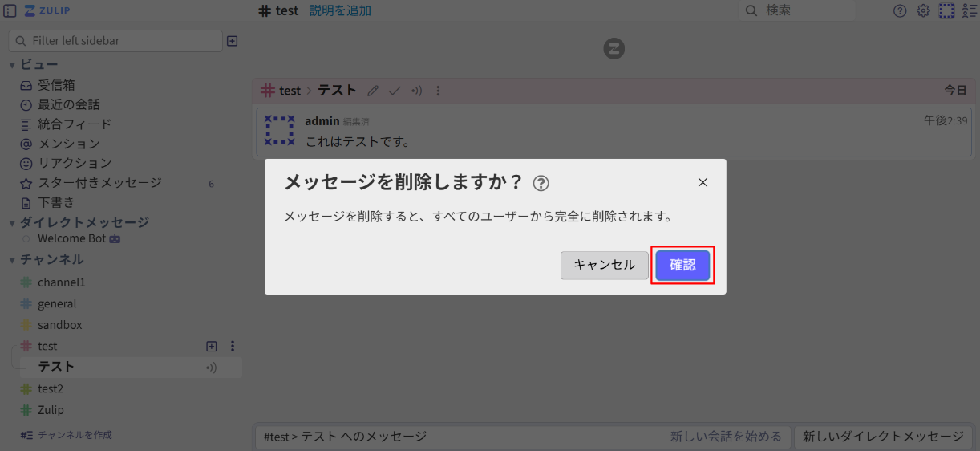Click the compose box for #test > テスト
Viewport: 980px width, 451px height.
524,437
